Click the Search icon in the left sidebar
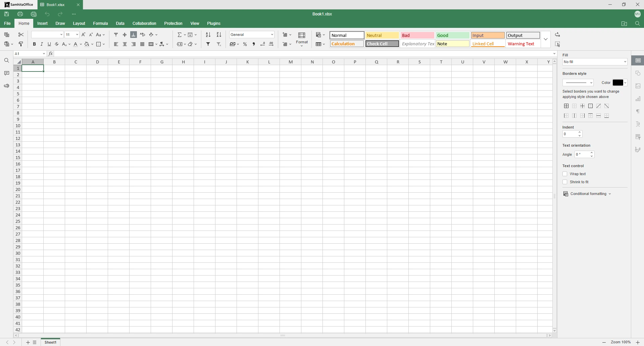The image size is (644, 346). pos(7,60)
